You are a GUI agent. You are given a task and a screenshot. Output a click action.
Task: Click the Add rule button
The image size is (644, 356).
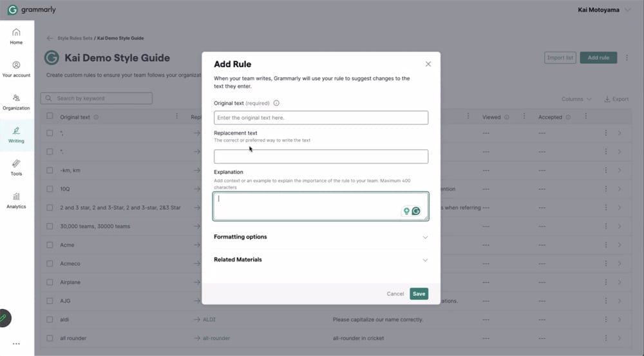pos(598,57)
